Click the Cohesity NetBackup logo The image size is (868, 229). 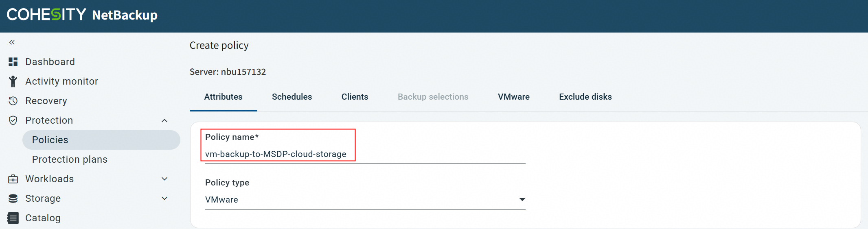(x=82, y=15)
